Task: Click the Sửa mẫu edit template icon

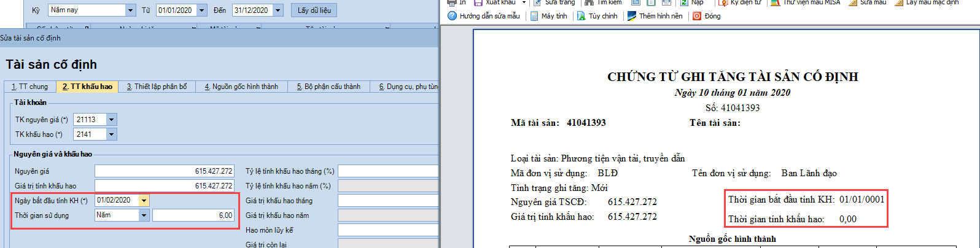Action: pyautogui.click(x=853, y=2)
